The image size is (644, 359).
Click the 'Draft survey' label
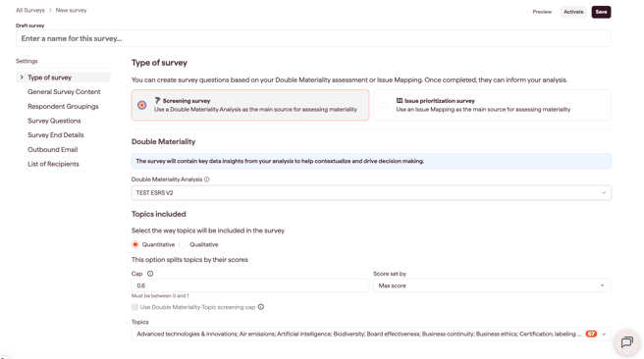click(x=30, y=26)
